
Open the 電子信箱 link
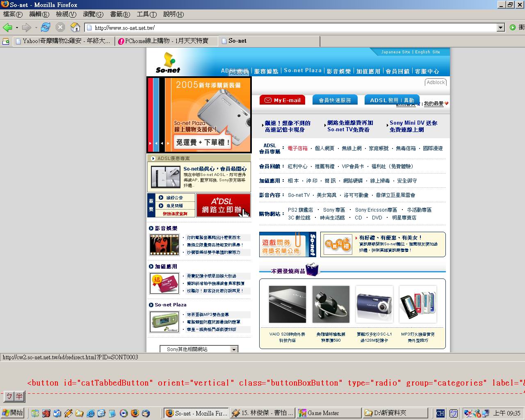[x=297, y=148]
